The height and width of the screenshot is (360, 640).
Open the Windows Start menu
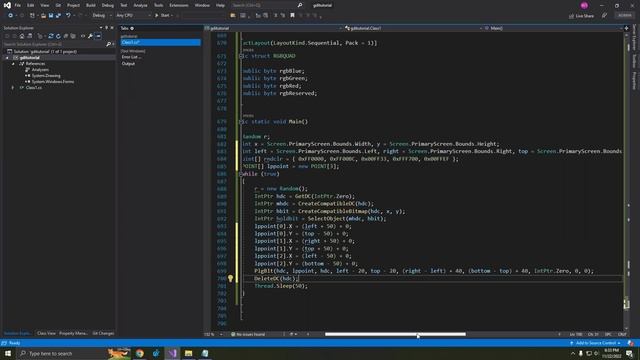click(x=7, y=353)
